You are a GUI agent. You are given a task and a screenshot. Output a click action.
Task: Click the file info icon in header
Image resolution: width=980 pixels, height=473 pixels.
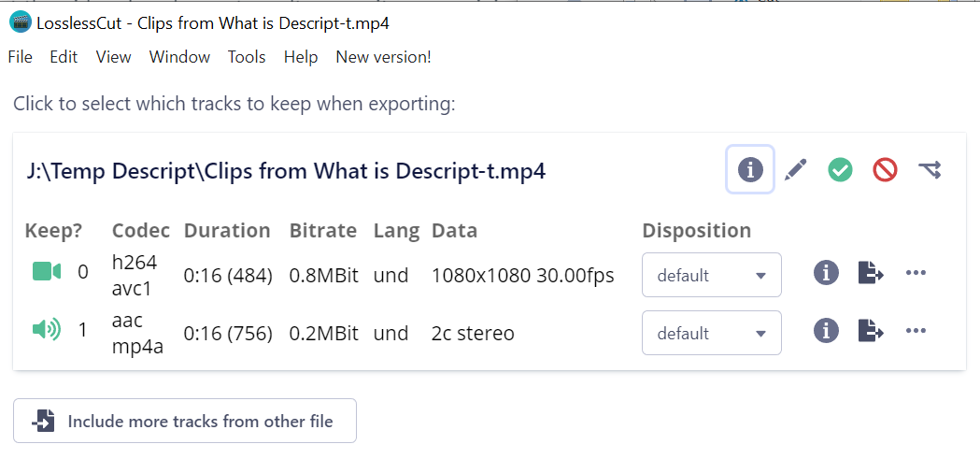(x=750, y=169)
